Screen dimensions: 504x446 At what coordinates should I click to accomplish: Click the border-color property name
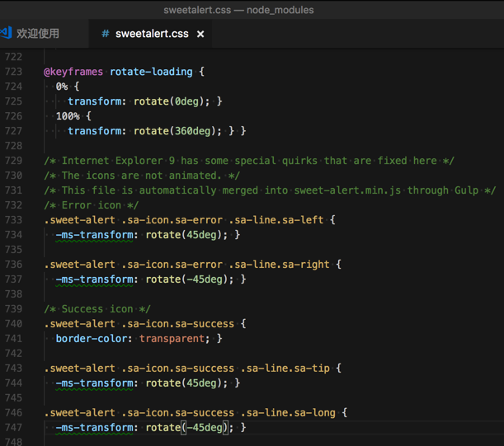[94, 339]
